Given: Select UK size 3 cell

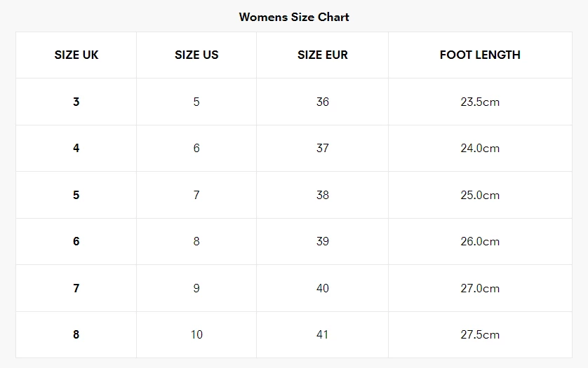Looking at the screenshot, I should click(x=76, y=102).
